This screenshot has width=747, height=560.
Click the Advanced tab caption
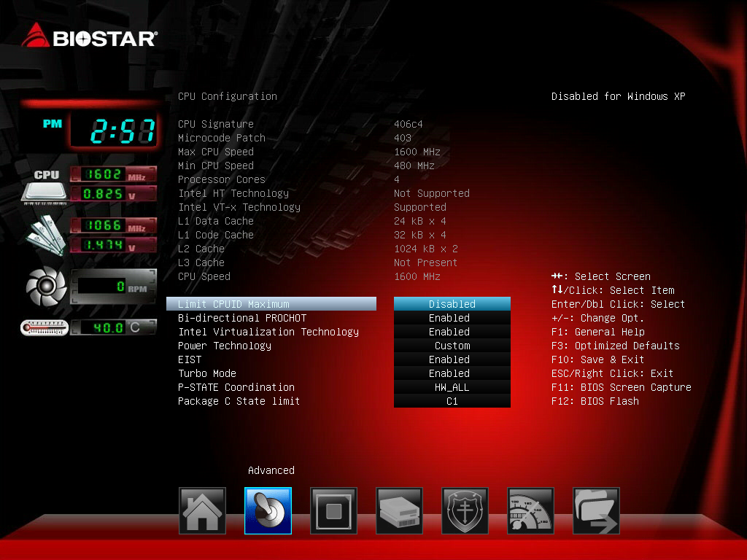tap(271, 470)
